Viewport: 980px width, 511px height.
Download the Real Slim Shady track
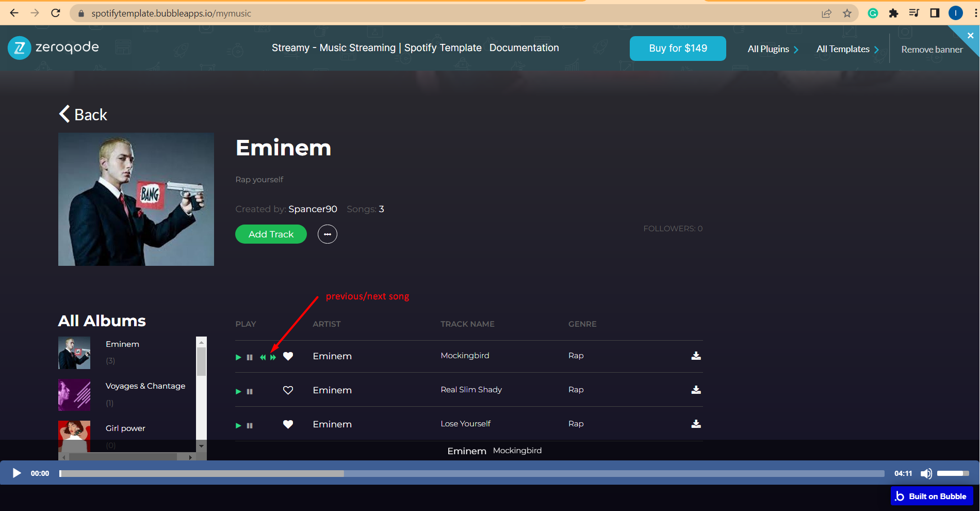[696, 390]
